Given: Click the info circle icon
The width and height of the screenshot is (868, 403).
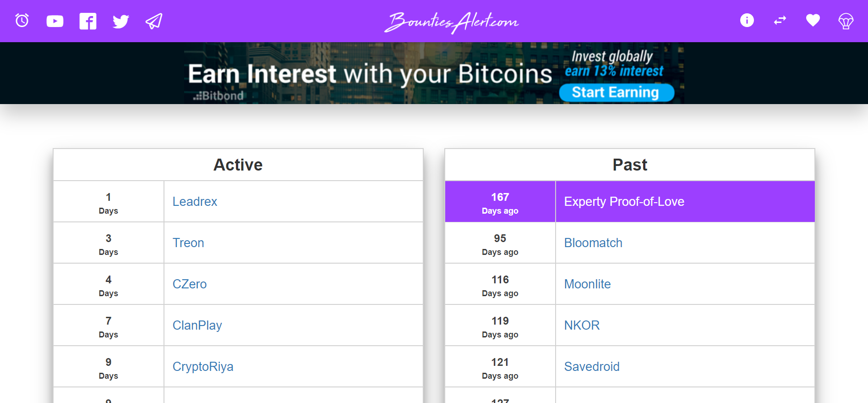Looking at the screenshot, I should (x=747, y=21).
